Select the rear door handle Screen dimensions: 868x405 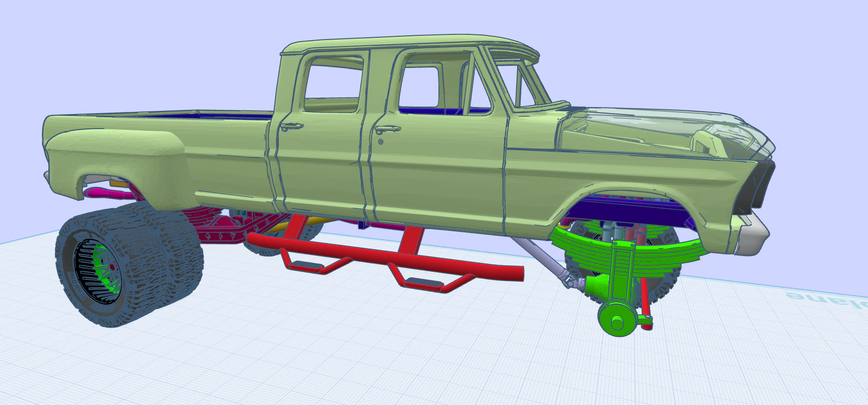(292, 126)
